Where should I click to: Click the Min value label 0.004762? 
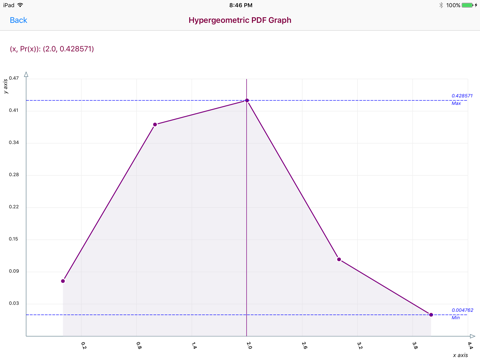click(462, 310)
